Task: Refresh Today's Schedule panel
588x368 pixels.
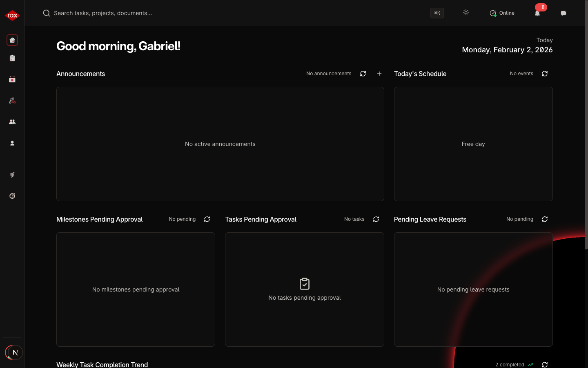Action: click(545, 74)
